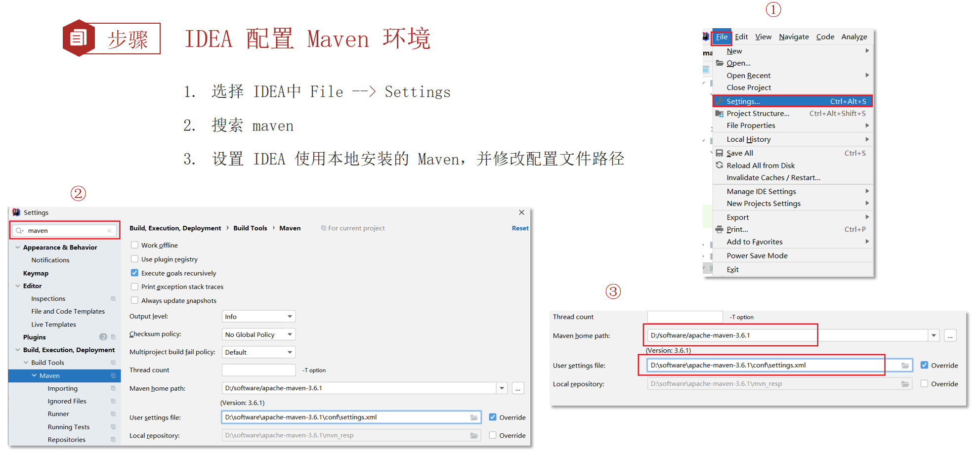The height and width of the screenshot is (454, 980).
Task: Click Reset link in Settings
Action: pos(520,228)
